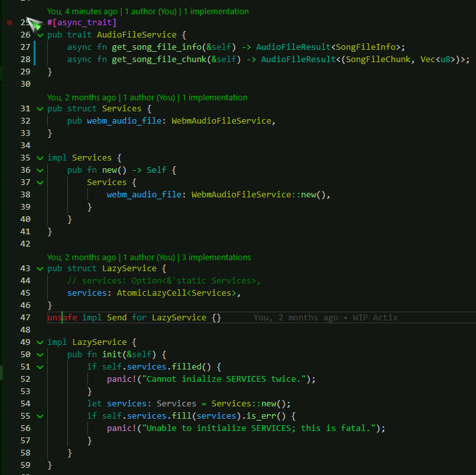476x475 pixels.
Task: Open '1 implementation' lens above AudioFileService trait
Action: pos(216,12)
